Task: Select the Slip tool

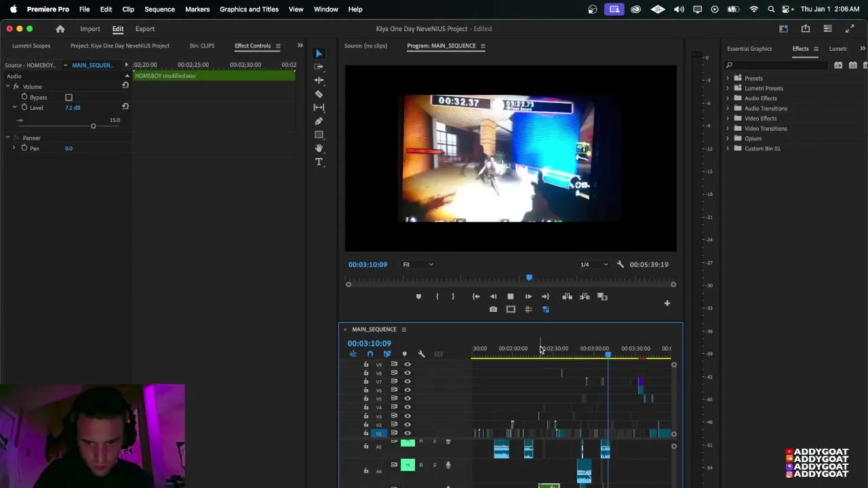Action: pyautogui.click(x=319, y=107)
